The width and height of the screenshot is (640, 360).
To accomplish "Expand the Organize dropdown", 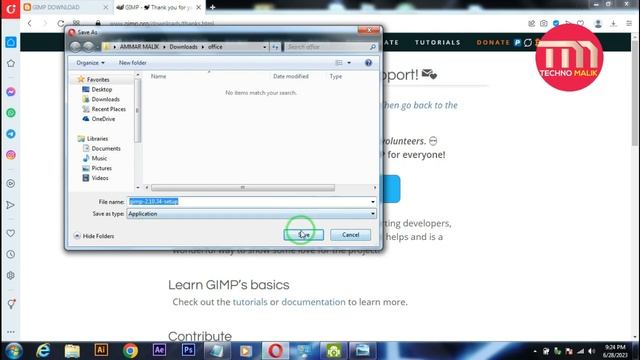I will (x=90, y=62).
